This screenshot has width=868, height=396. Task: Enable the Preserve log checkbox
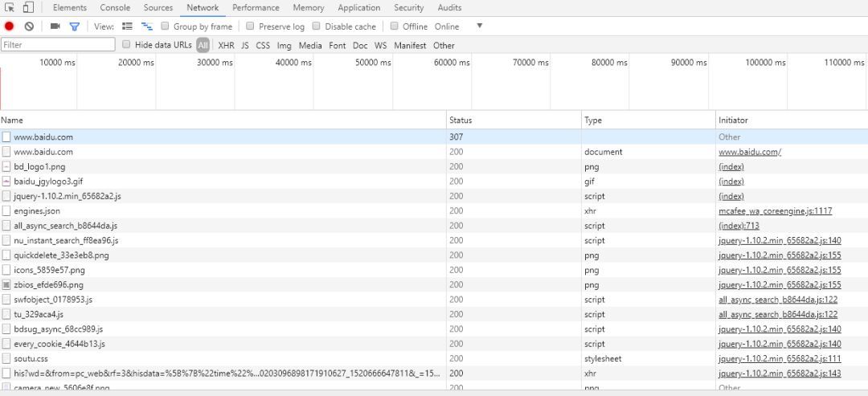(x=250, y=26)
